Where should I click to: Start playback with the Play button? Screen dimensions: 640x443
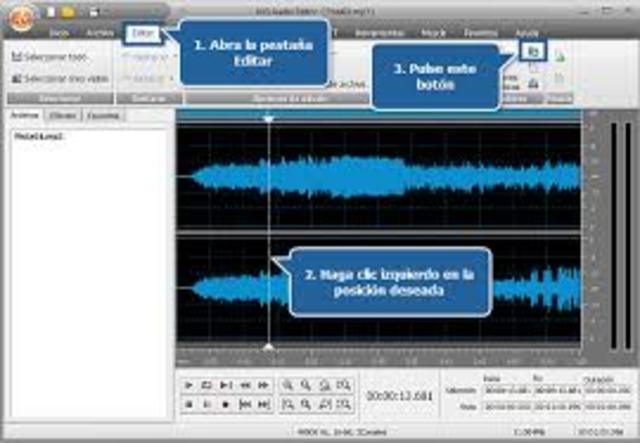coord(189,385)
